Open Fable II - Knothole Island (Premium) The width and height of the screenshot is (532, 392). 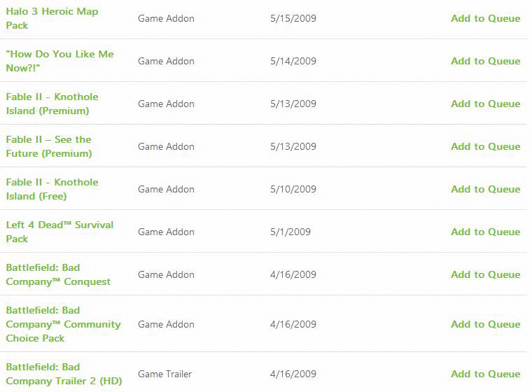[52, 104]
